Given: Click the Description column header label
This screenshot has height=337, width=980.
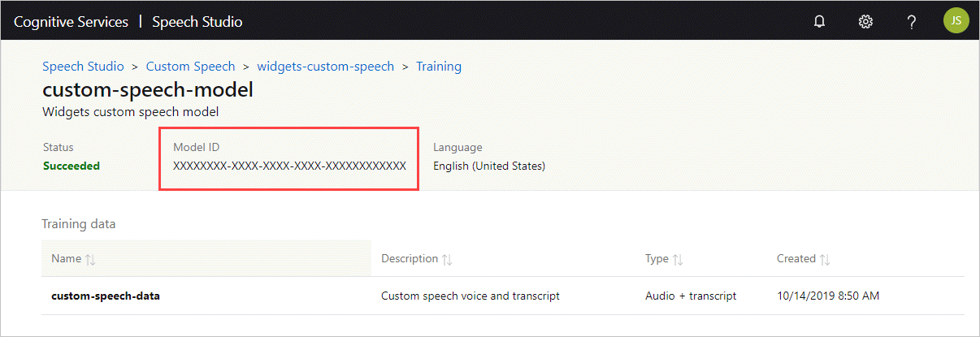Looking at the screenshot, I should (x=410, y=259).
